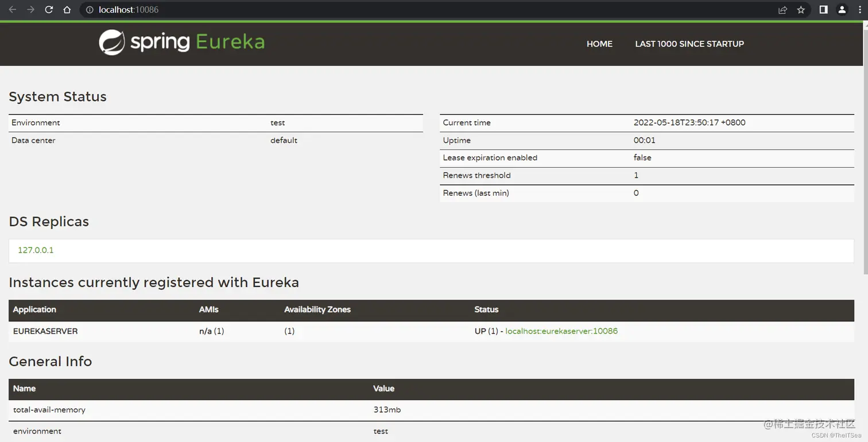Open localhost:eurekaserver:10086 instance link
Image resolution: width=868 pixels, height=442 pixels.
(561, 331)
